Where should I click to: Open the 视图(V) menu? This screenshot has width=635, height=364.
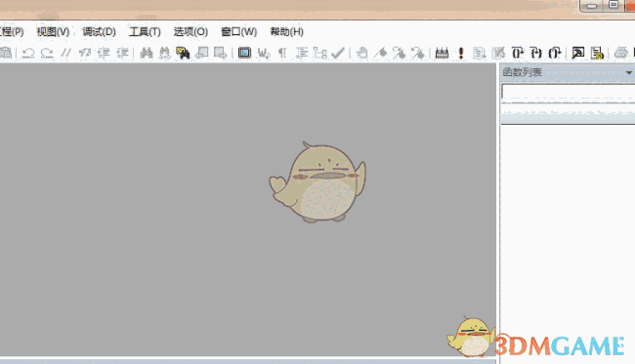tap(53, 31)
